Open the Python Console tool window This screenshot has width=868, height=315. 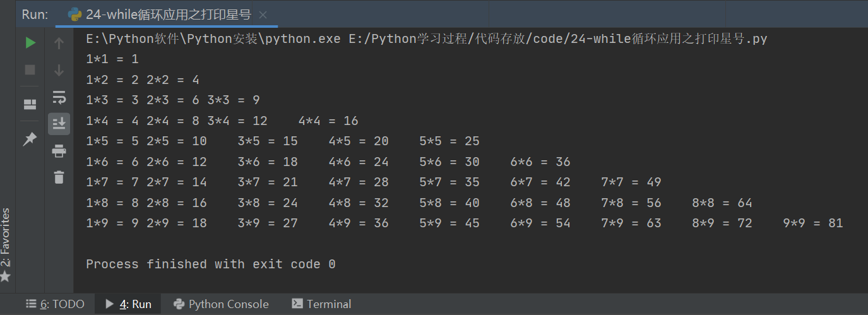point(220,304)
